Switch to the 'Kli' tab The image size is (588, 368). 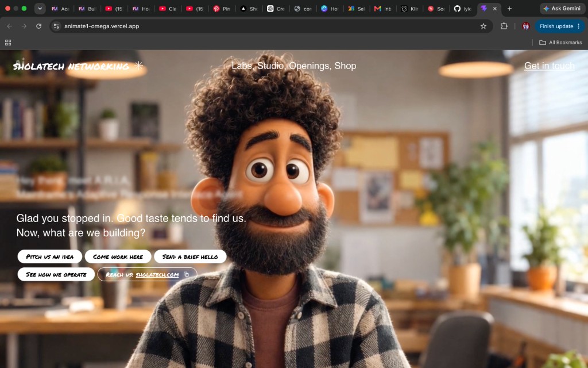click(x=409, y=9)
